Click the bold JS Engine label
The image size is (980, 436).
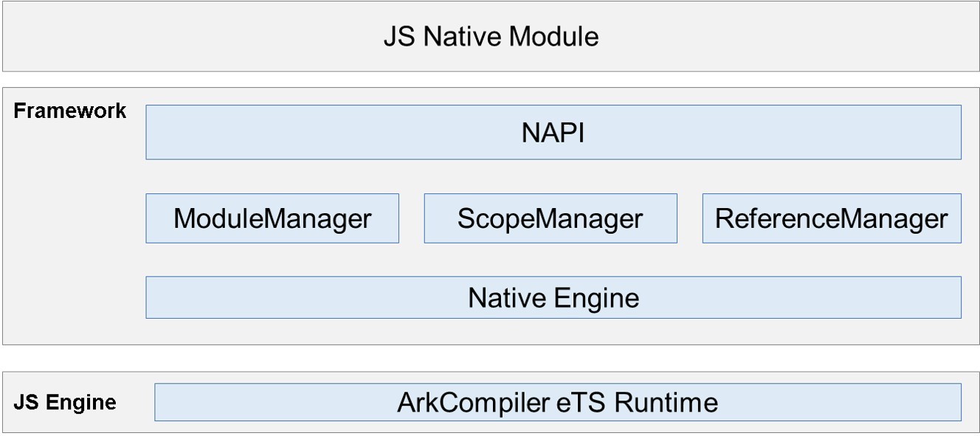pos(65,403)
